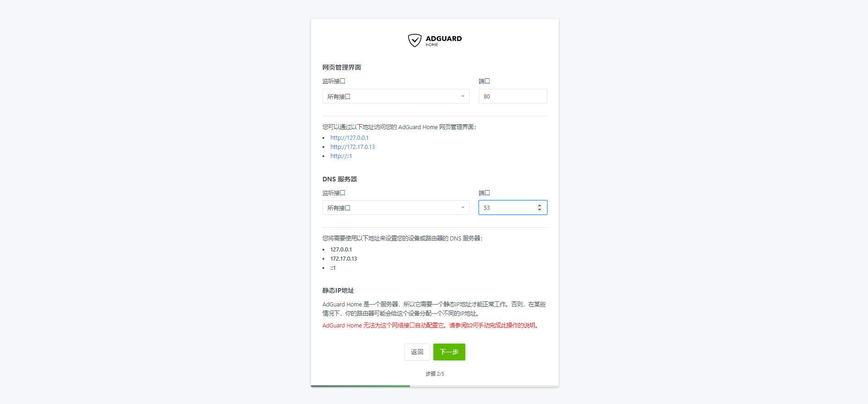Image resolution: width=868 pixels, height=404 pixels.
Task: Expand the DNS 服务器 监听接口 dropdown
Action: (396, 207)
